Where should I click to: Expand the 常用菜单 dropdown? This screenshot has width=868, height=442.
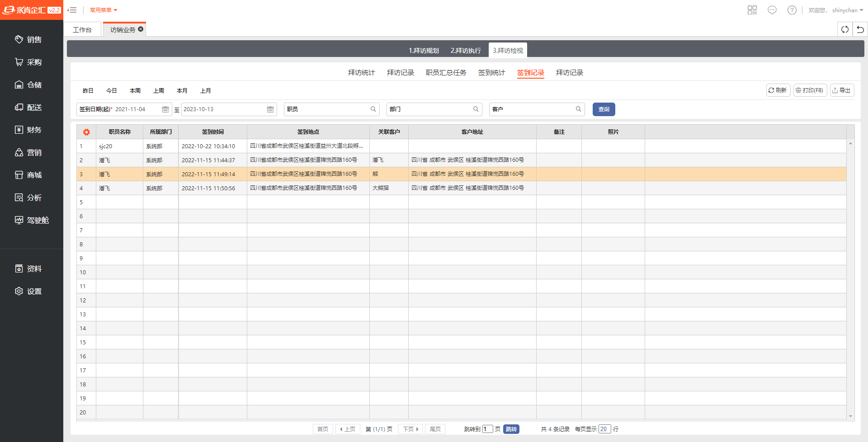[x=104, y=10]
